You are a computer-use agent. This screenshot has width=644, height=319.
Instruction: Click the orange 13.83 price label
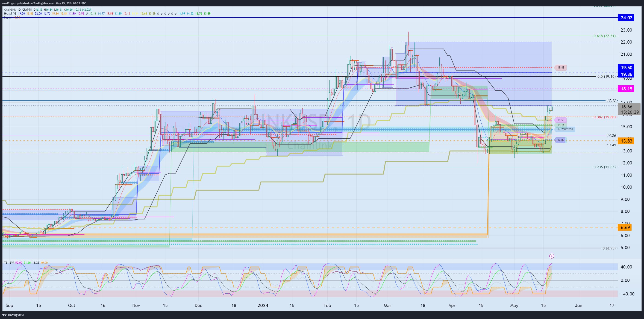click(626, 141)
